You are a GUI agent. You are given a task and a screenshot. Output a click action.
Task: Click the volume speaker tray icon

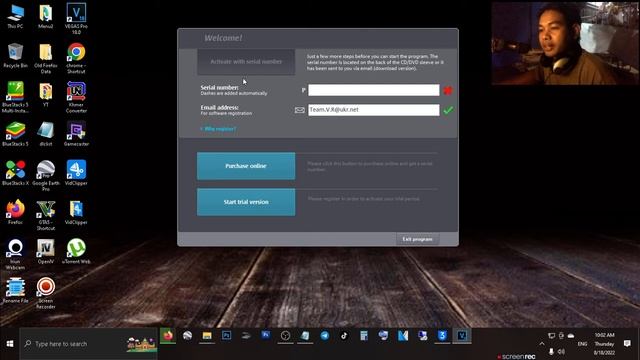click(x=562, y=351)
